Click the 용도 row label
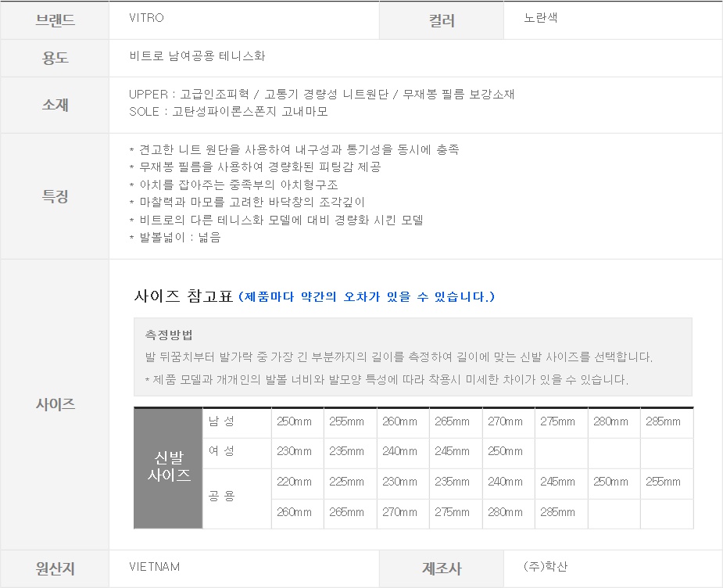The width and height of the screenshot is (723, 588). 55,57
